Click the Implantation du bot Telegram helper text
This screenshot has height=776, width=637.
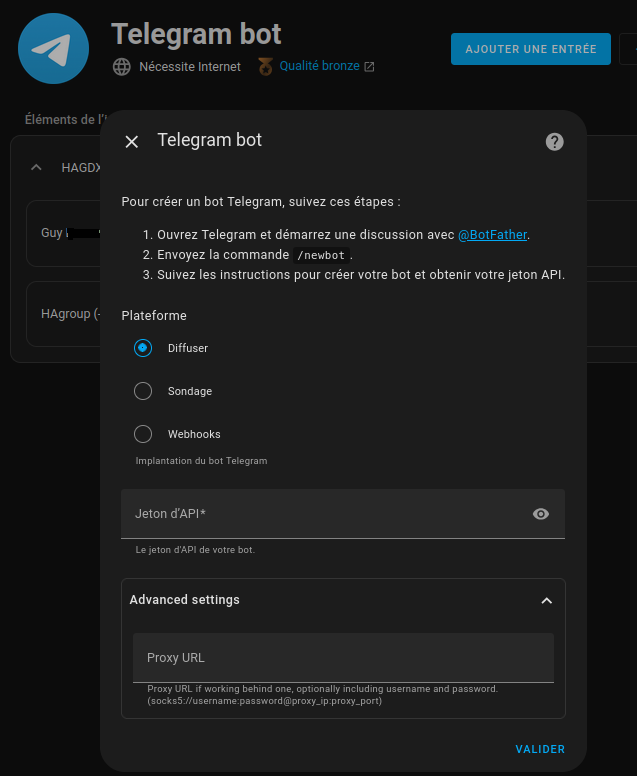pos(201,461)
